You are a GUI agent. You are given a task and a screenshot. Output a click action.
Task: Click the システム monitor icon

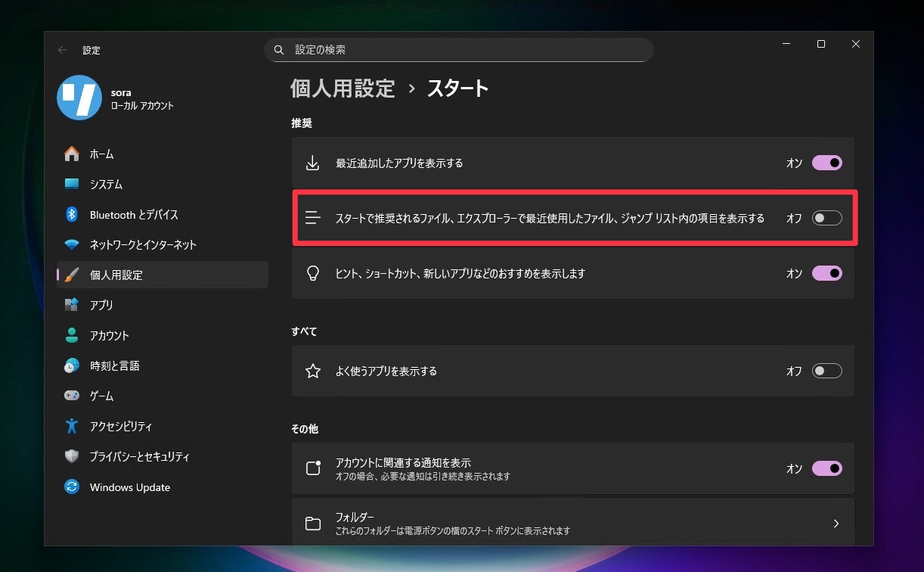coord(72,185)
